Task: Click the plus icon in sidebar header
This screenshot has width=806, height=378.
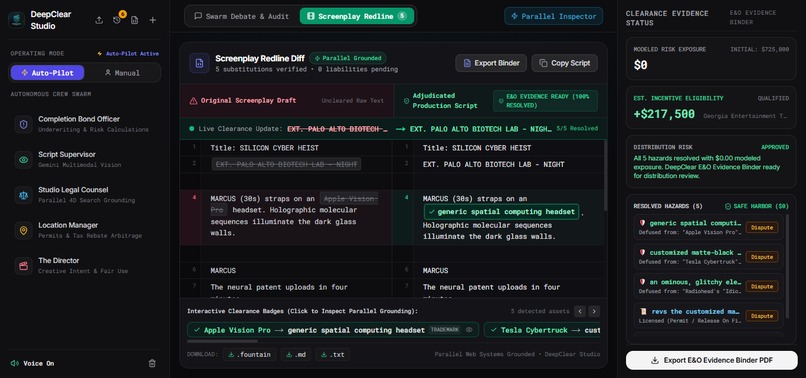Action: (x=153, y=20)
